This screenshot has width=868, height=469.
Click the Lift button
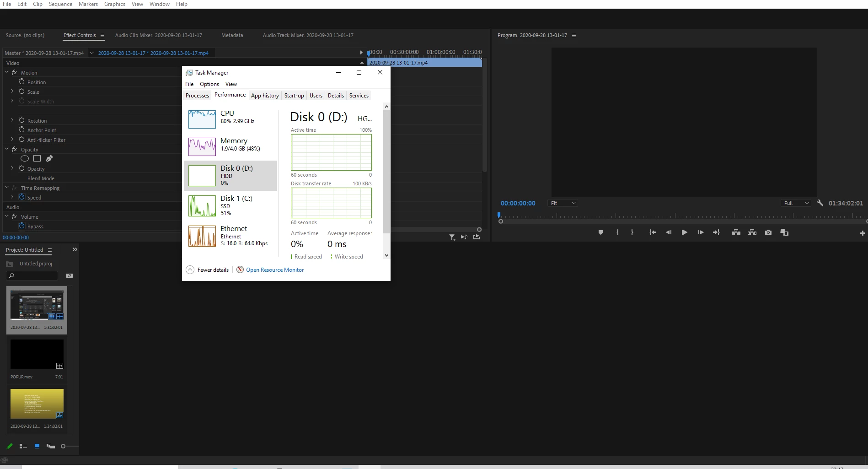click(736, 232)
